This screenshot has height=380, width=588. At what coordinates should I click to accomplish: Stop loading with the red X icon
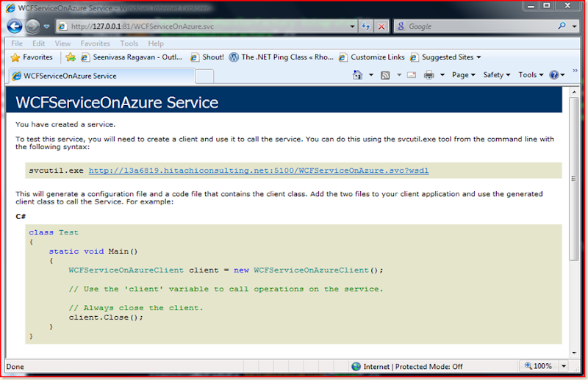[x=381, y=26]
